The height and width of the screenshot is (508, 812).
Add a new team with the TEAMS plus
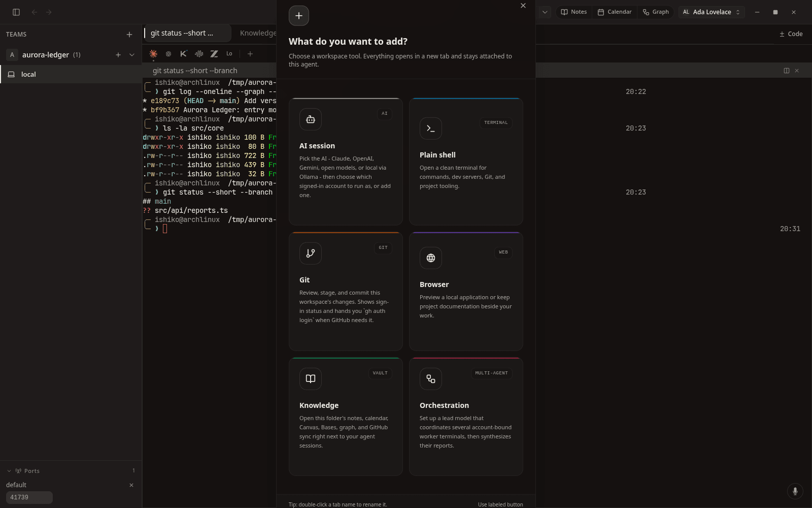(x=129, y=35)
